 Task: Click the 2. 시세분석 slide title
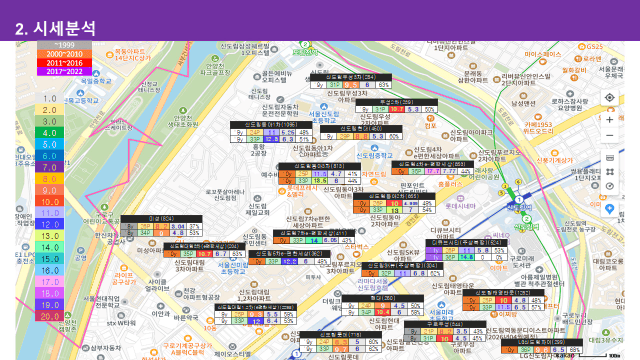tap(56, 29)
